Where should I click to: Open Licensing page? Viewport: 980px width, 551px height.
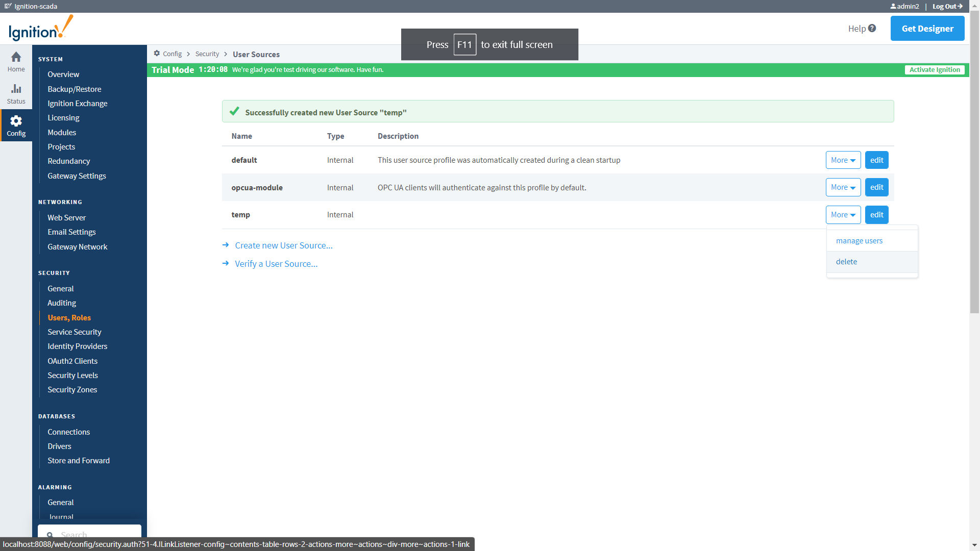(63, 118)
